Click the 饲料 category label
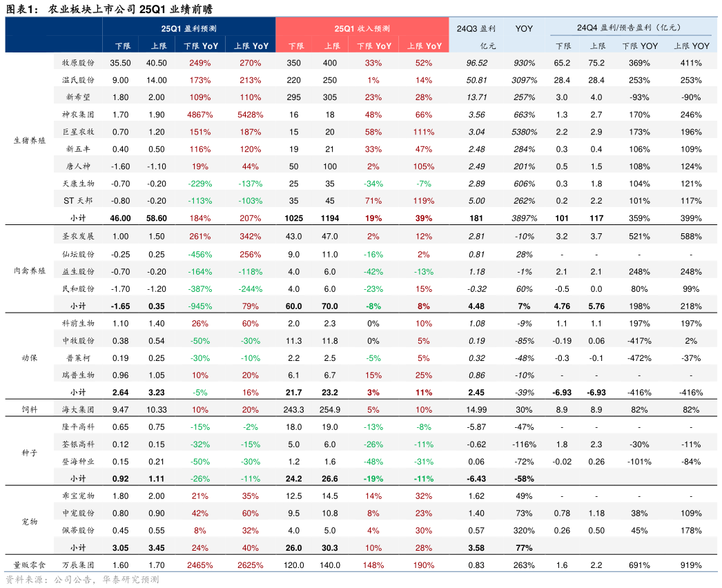The height and width of the screenshot is (588, 722). [x=30, y=409]
